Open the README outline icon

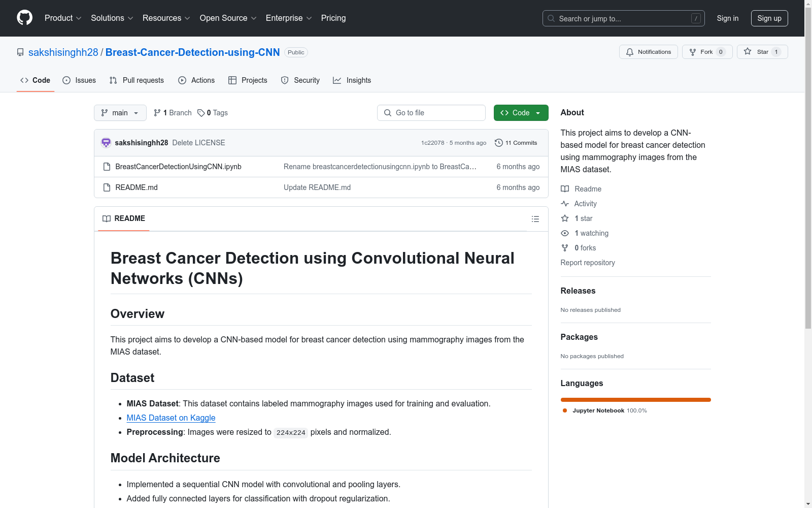point(535,219)
